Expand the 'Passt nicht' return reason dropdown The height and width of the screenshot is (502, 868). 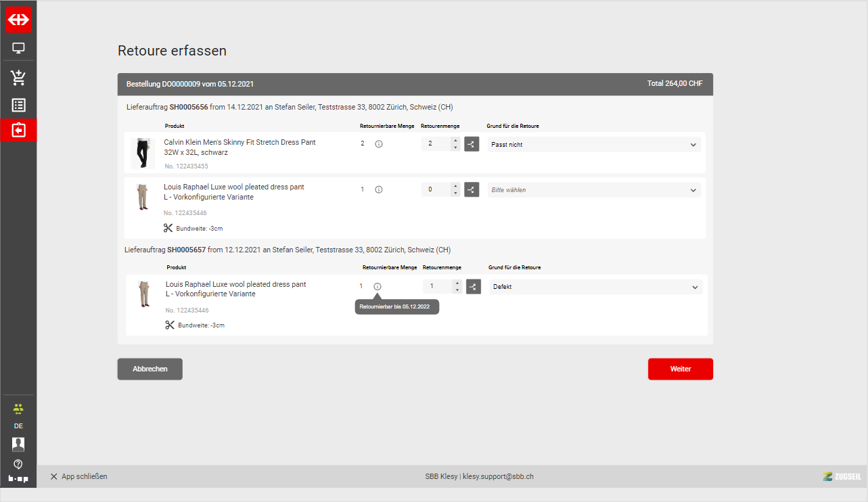[594, 144]
